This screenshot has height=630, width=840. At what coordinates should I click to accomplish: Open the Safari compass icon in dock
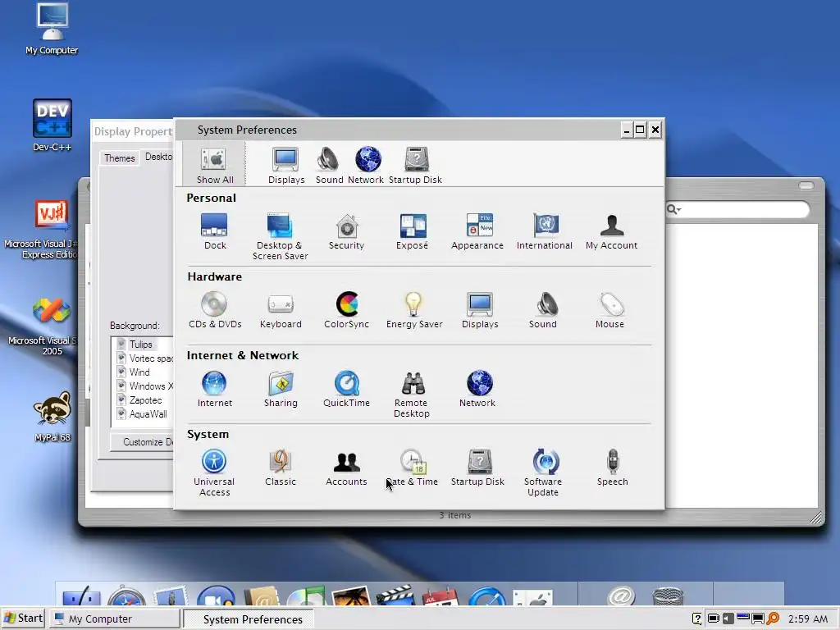point(127,596)
